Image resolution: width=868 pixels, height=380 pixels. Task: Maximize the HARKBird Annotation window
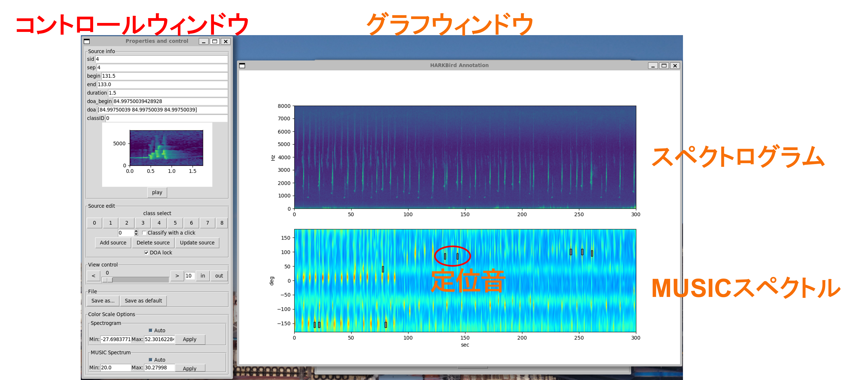[x=664, y=66]
